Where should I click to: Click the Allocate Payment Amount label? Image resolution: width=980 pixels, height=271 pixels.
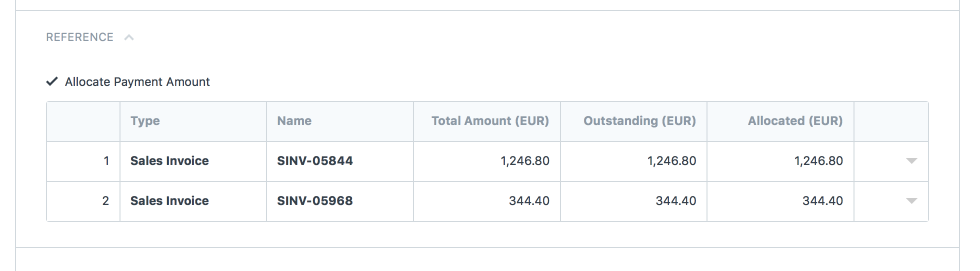(137, 82)
